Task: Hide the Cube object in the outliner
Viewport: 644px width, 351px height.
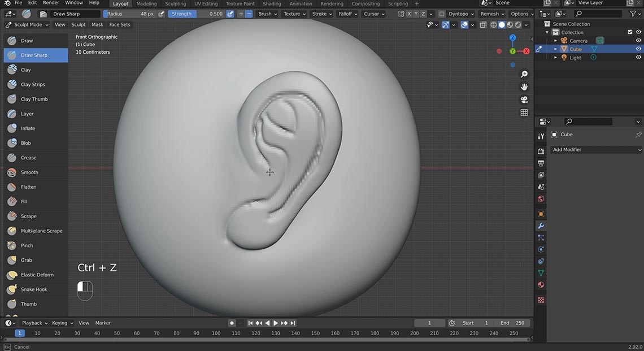Action: (638, 49)
